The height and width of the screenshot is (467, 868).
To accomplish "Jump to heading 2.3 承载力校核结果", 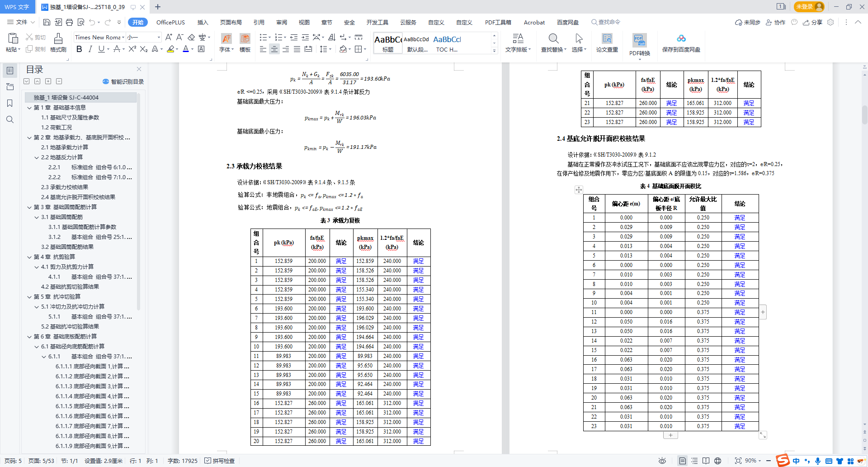I will [64, 187].
